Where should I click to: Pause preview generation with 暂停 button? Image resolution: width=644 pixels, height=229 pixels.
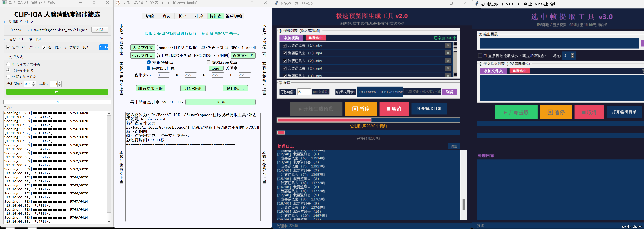pos(361,109)
